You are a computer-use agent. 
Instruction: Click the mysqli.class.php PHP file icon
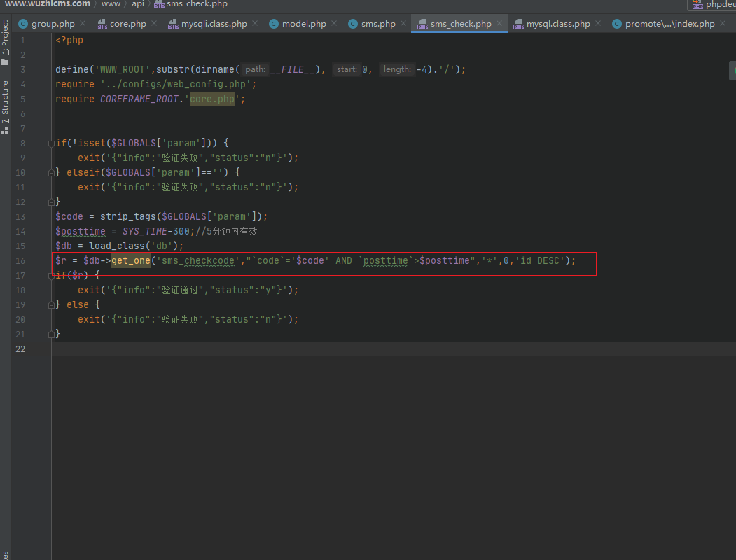pos(173,24)
